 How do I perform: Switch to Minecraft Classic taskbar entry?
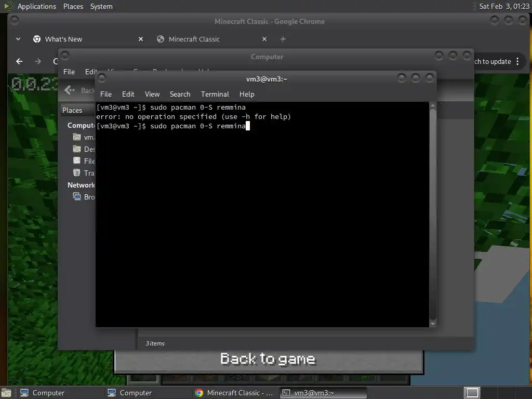[234, 393]
